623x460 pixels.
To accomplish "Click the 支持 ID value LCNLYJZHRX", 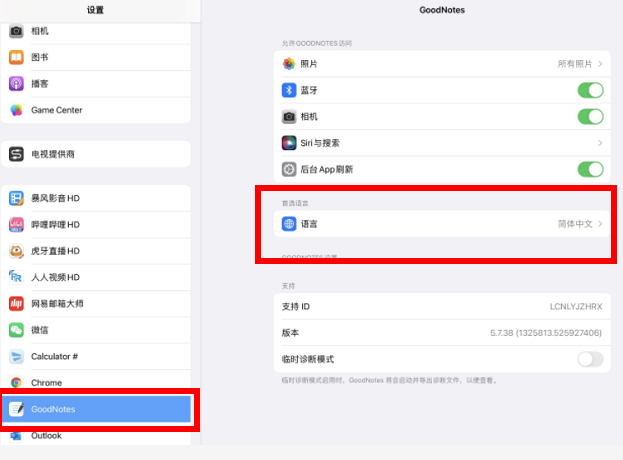I will [576, 306].
